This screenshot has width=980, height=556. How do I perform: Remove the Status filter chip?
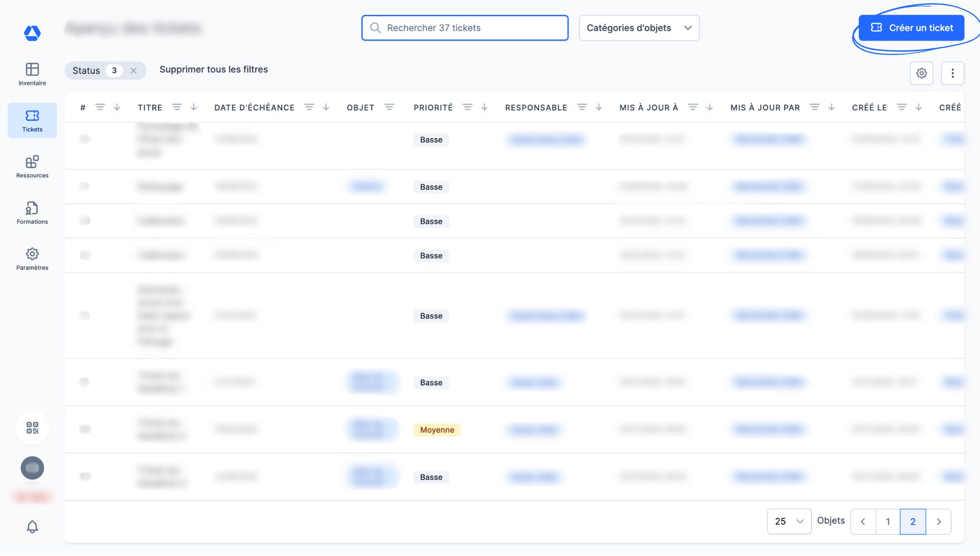[x=134, y=71]
